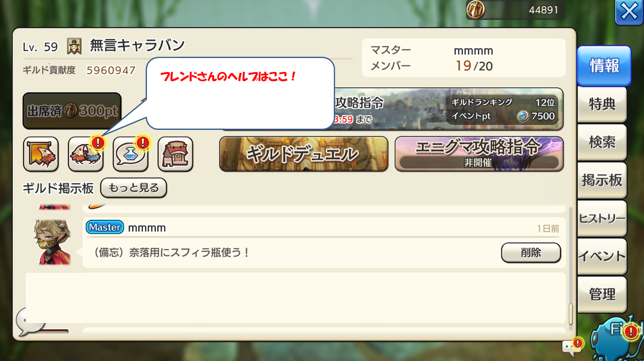Tap the chat bubble with notification badge
Screen dimensions: 644x361
pyautogui.click(x=573, y=346)
